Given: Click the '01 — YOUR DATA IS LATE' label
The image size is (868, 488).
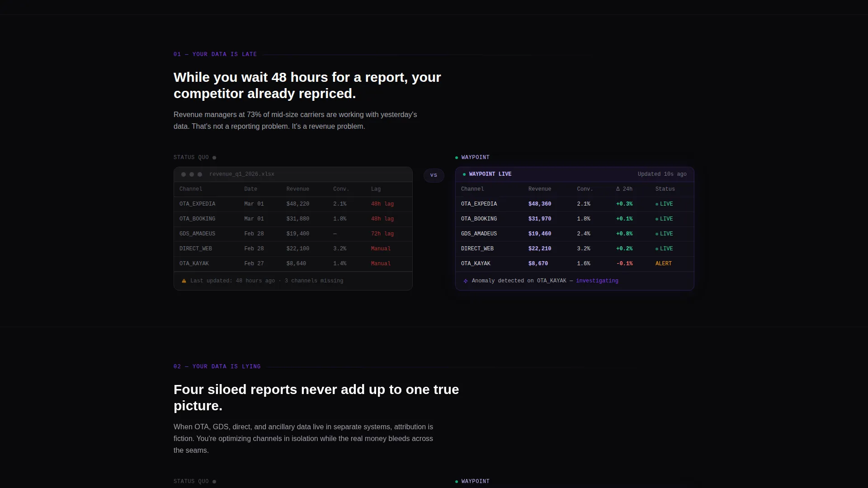Looking at the screenshot, I should click(x=215, y=54).
